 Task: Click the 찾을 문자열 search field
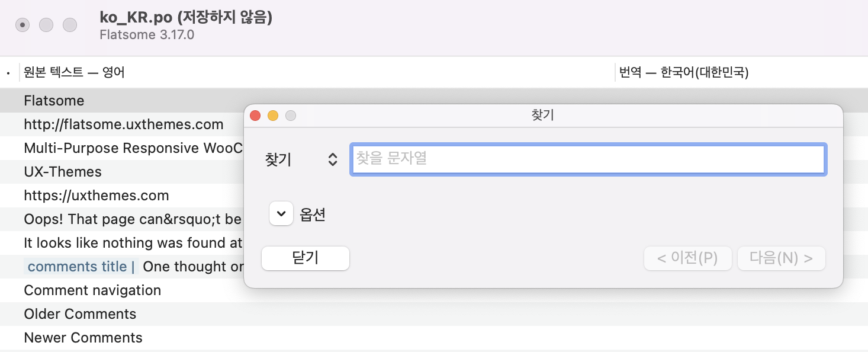(588, 159)
